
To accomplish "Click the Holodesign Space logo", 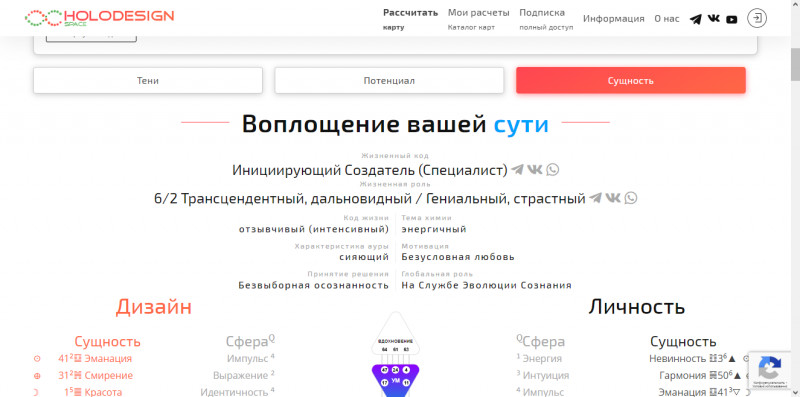I will click(99, 17).
